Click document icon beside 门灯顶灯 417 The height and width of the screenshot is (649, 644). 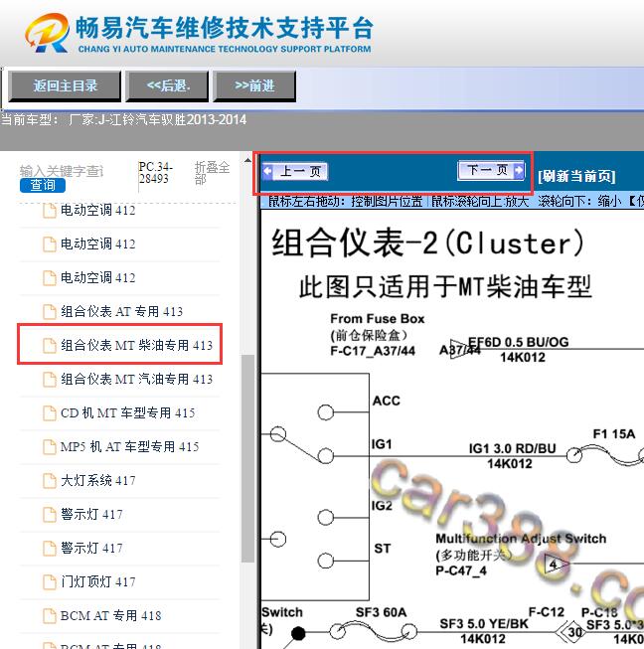[50, 582]
